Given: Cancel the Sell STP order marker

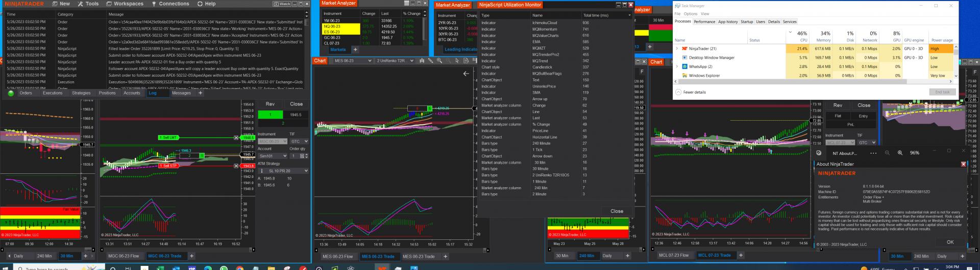Looking at the screenshot, I should click(x=236, y=166).
